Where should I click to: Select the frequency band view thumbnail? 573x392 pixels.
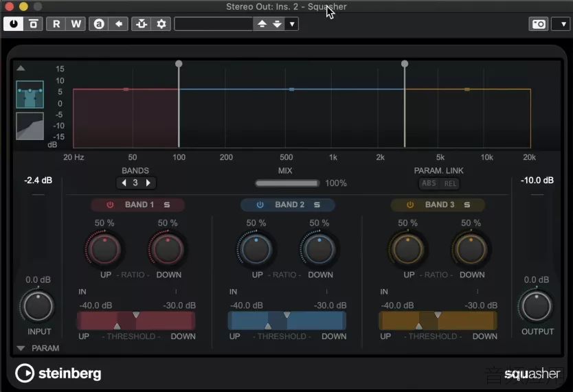(30, 95)
